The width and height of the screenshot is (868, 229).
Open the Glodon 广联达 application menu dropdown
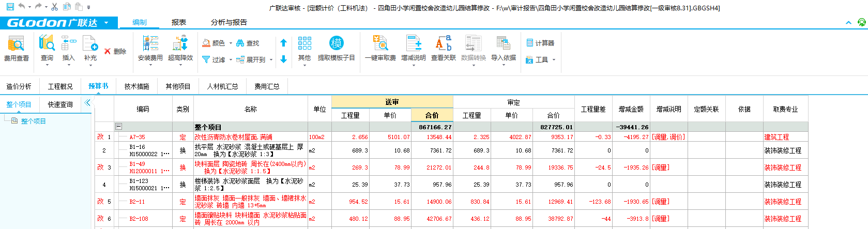106,23
